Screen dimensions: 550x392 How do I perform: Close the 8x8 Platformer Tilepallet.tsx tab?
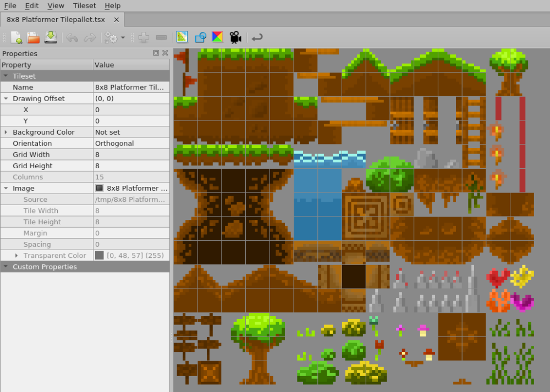(x=116, y=20)
